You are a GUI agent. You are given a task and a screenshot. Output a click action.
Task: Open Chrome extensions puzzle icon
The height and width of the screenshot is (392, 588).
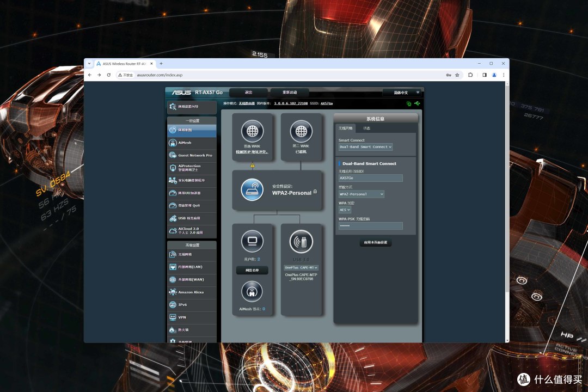click(x=470, y=75)
